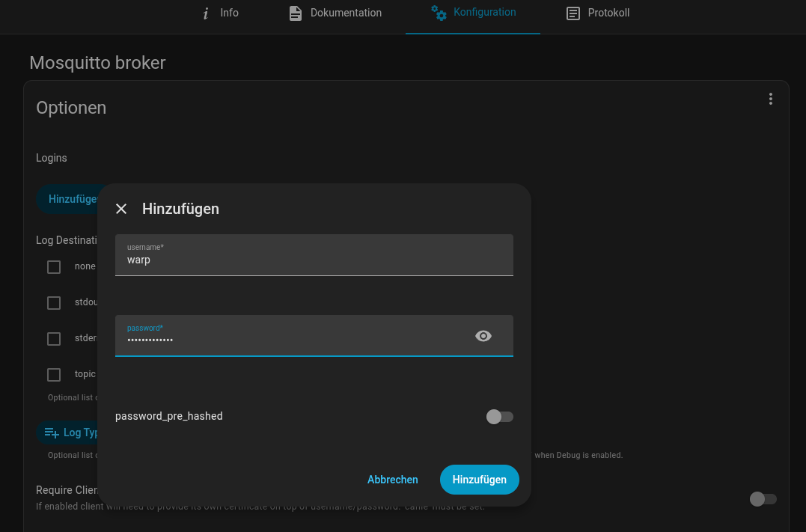Viewport: 806px width, 532px height.
Task: Click the Protokoll list icon
Action: pyautogui.click(x=573, y=13)
